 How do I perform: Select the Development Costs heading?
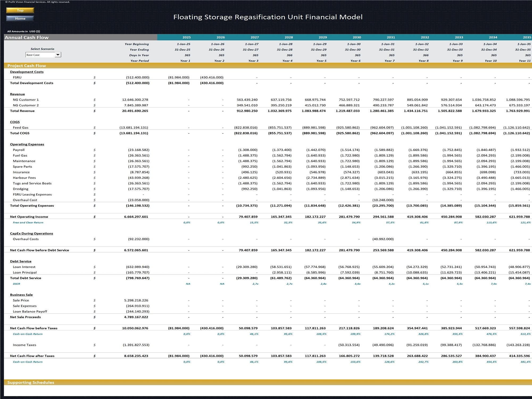click(27, 72)
